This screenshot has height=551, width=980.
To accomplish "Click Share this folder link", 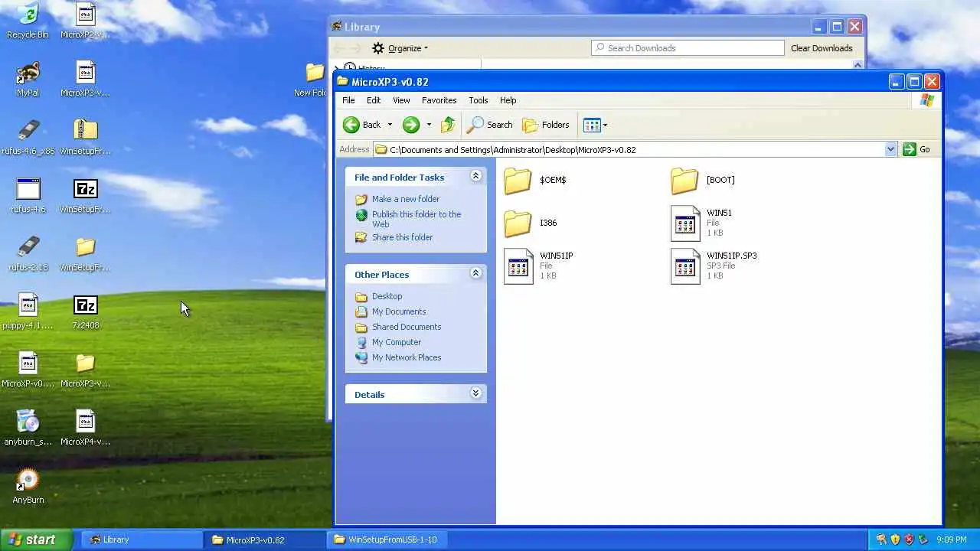I will coord(402,237).
